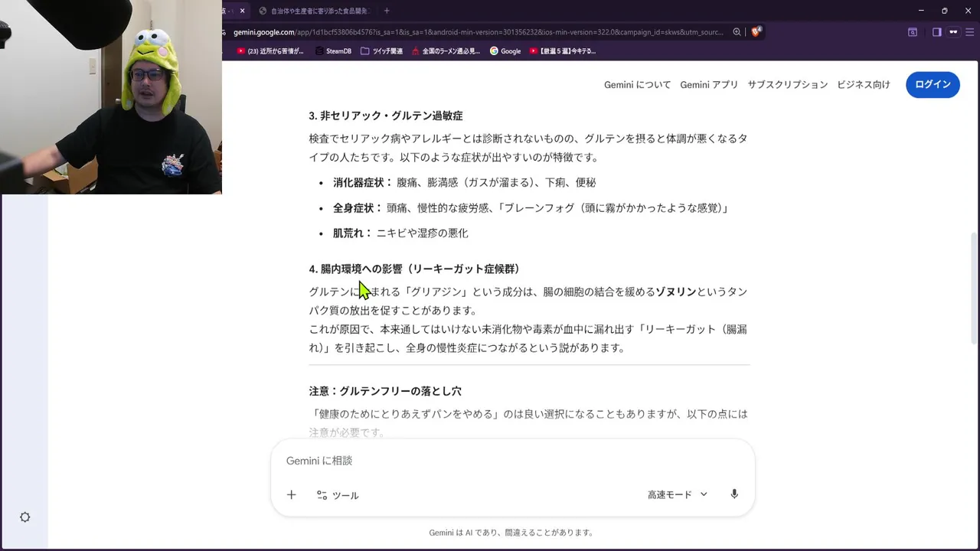Minimize the browser window
The image size is (980, 551).
coord(920,11)
